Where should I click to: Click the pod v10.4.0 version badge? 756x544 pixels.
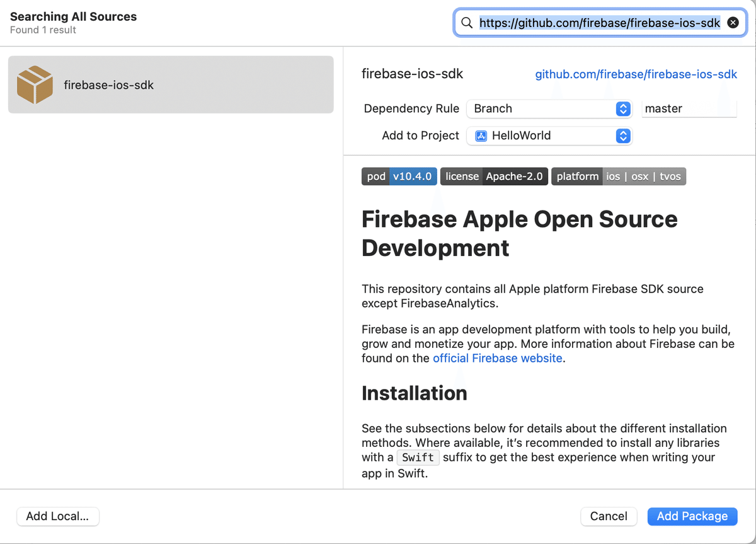(399, 177)
